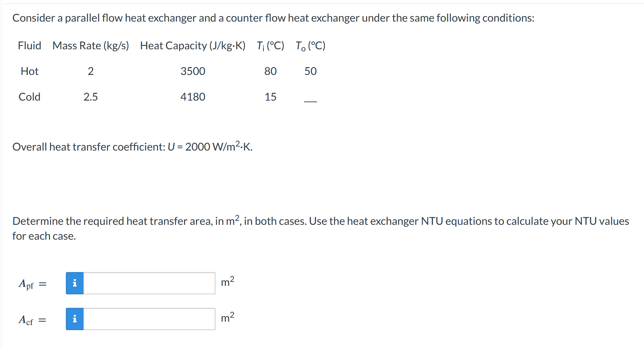
Task: Click the Acf label
Action: 28,320
